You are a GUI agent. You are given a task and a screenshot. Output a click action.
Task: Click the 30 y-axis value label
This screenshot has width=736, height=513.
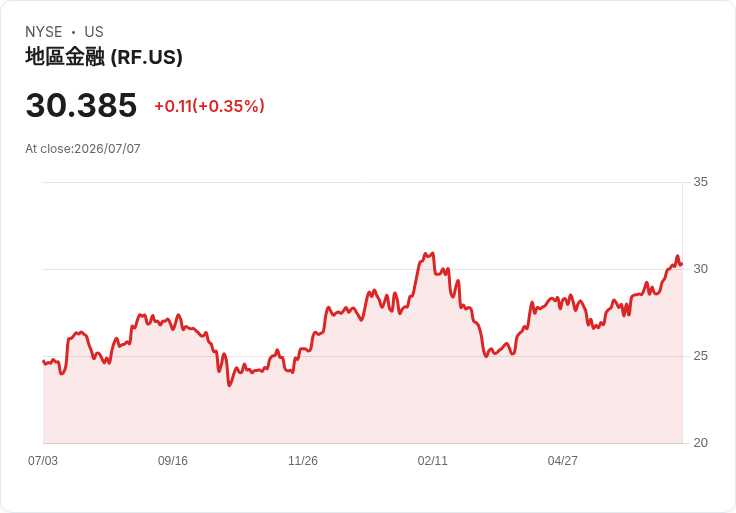700,269
